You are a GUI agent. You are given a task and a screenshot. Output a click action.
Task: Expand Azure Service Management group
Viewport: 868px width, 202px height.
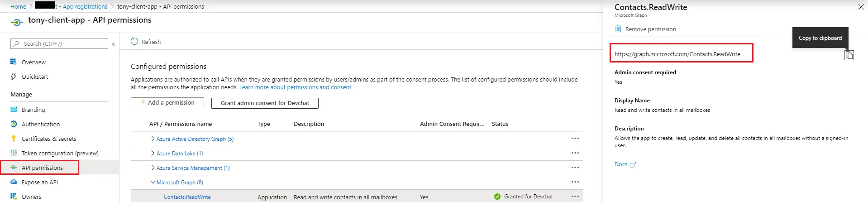(x=153, y=168)
